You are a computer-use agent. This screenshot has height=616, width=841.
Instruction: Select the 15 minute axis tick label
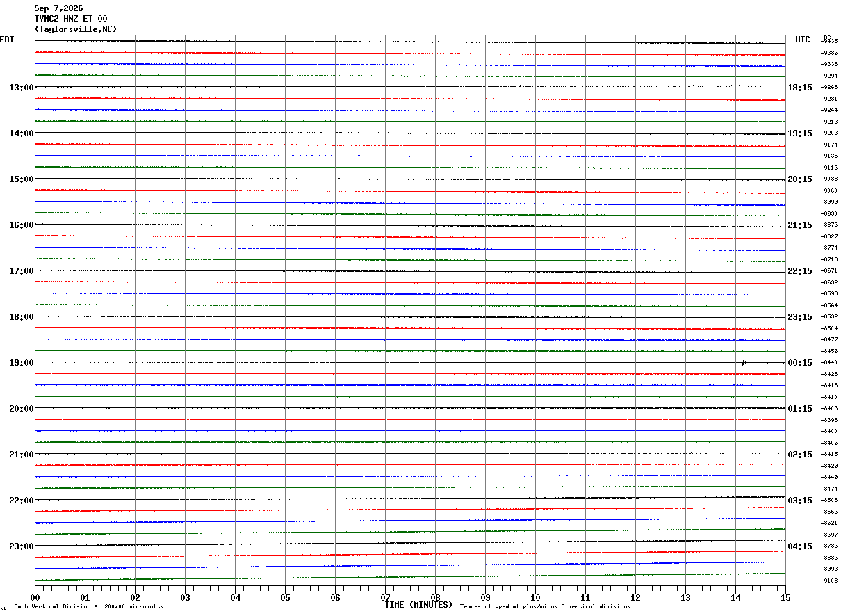[x=785, y=597]
